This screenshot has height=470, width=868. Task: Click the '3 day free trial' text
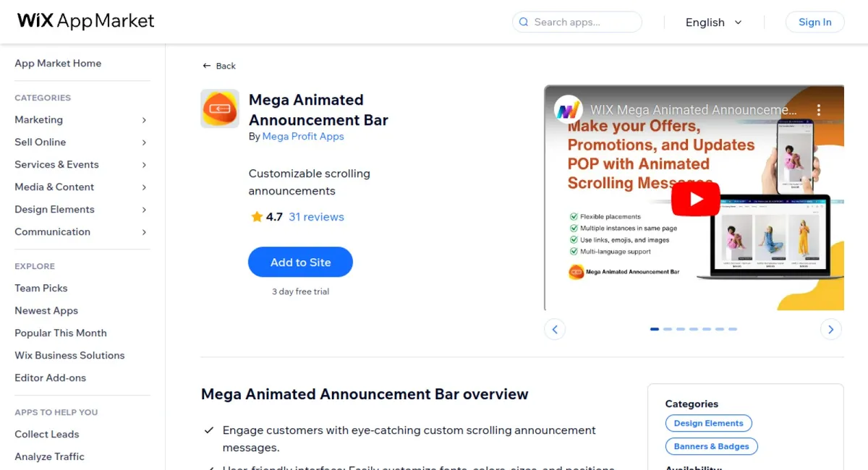pyautogui.click(x=300, y=291)
